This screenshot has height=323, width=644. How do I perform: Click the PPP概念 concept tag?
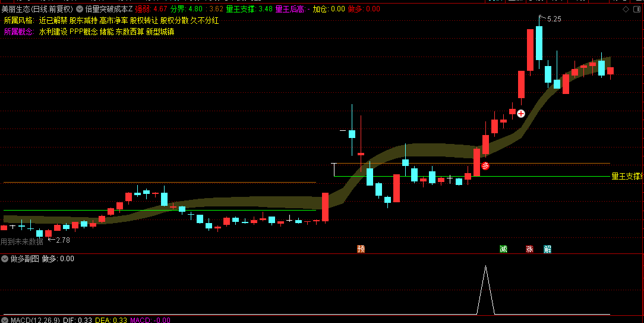click(x=84, y=32)
